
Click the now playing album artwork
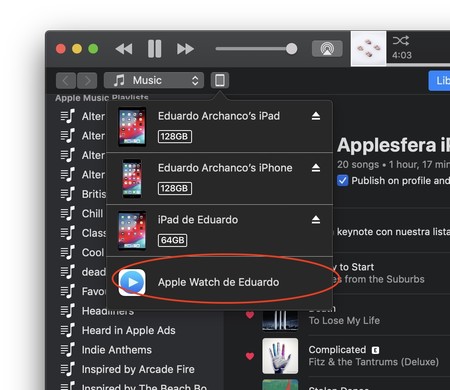point(369,49)
